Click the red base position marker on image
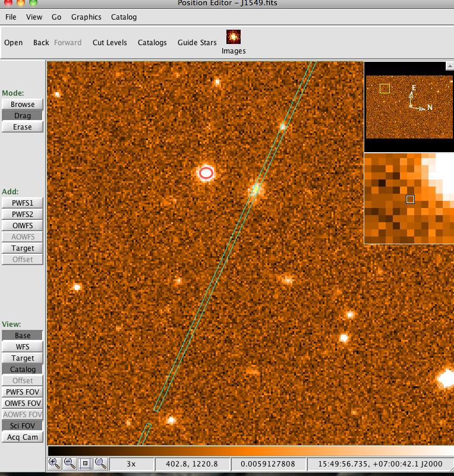Image resolution: width=454 pixels, height=476 pixels. (206, 173)
